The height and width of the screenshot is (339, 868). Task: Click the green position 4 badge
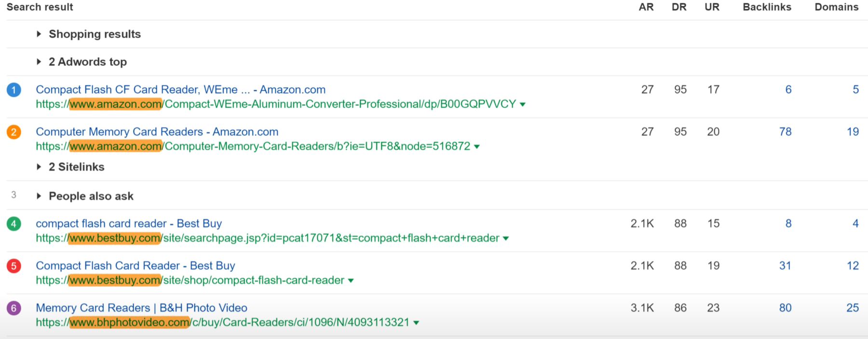pos(14,224)
